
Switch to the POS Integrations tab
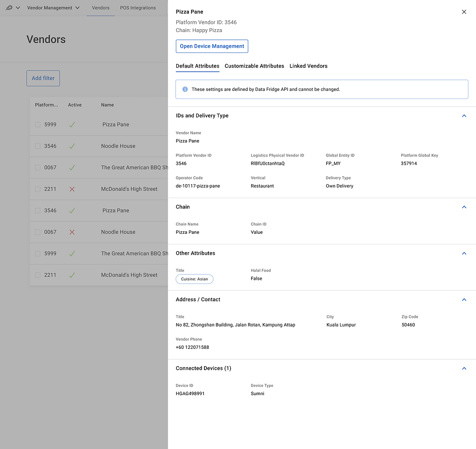(137, 8)
